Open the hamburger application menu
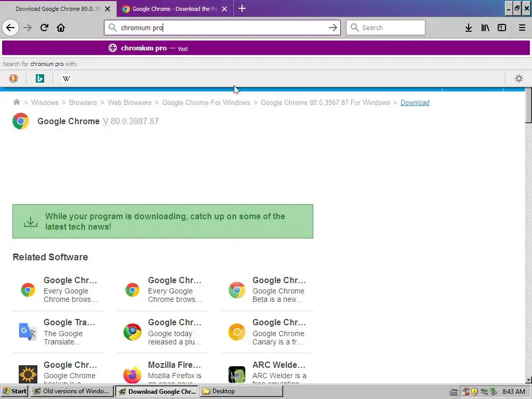 point(522,28)
